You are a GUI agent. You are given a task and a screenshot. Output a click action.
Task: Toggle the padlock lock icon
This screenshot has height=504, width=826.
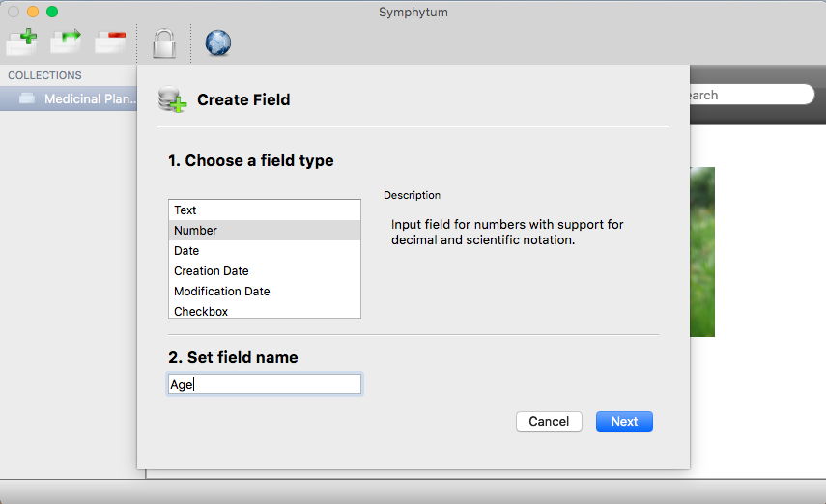(164, 43)
